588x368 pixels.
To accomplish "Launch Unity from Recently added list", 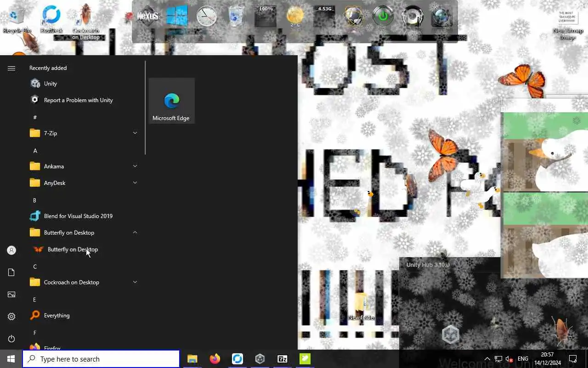I will 84,84.
